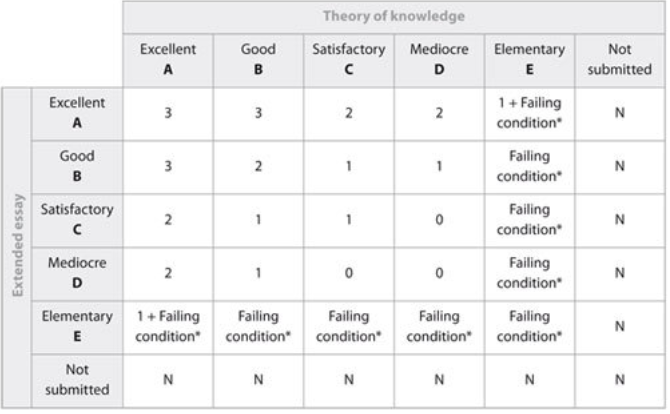Select the Extended essay vertical label
670x414 pixels.
coord(17,247)
